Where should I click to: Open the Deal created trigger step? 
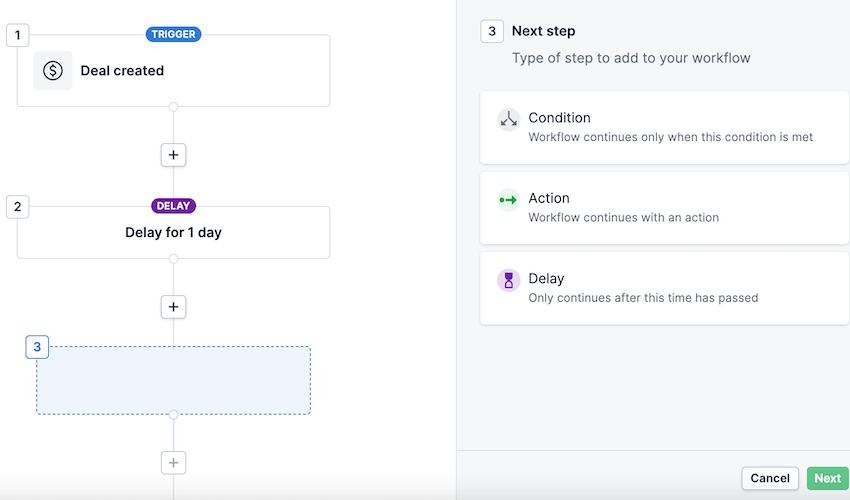coord(190,71)
